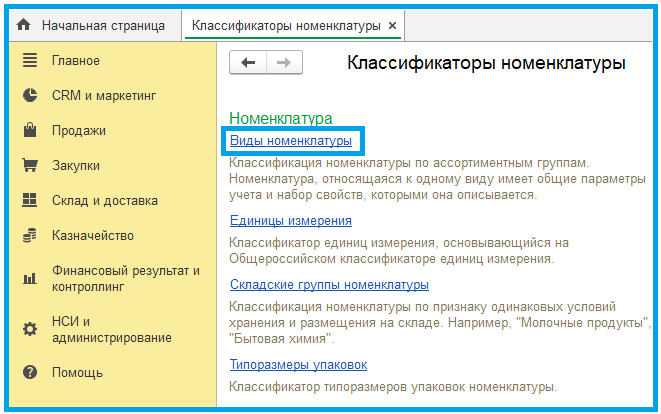
Task: Click the Продажи shopping bag icon
Action: point(29,131)
